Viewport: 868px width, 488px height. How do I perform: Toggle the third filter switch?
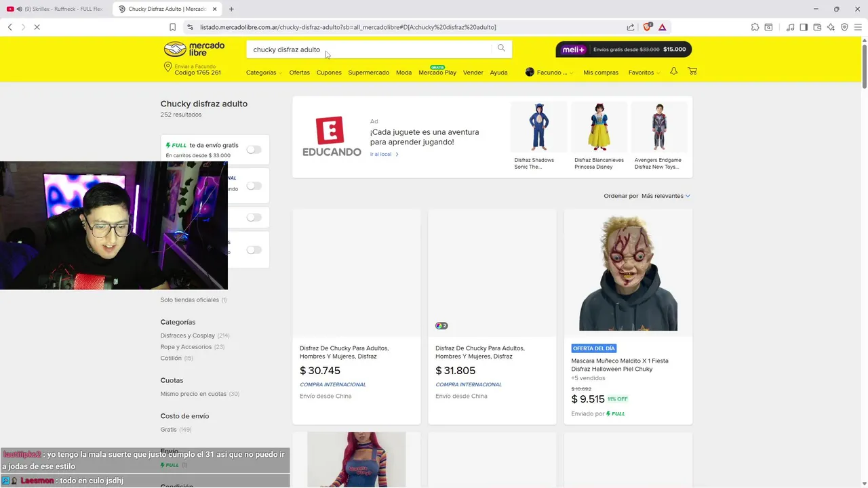point(254,218)
